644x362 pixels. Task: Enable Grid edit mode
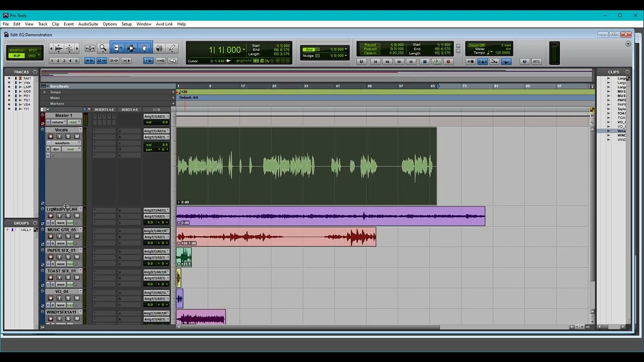pos(33,55)
